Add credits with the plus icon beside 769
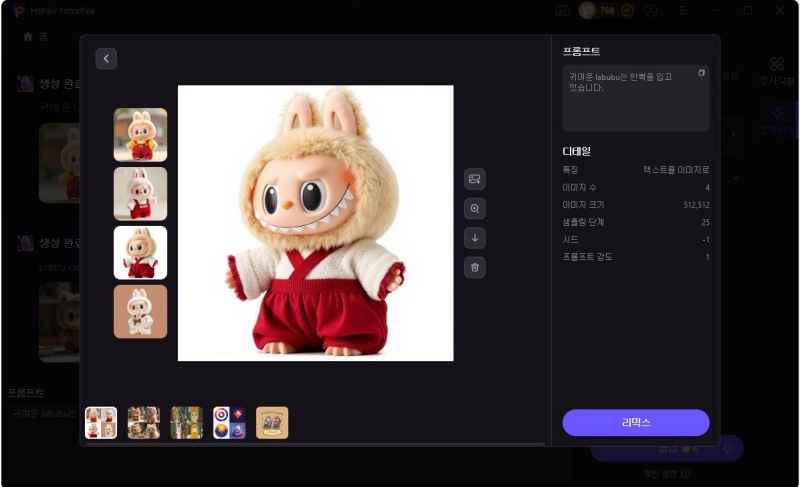The height and width of the screenshot is (487, 800). pyautogui.click(x=627, y=11)
